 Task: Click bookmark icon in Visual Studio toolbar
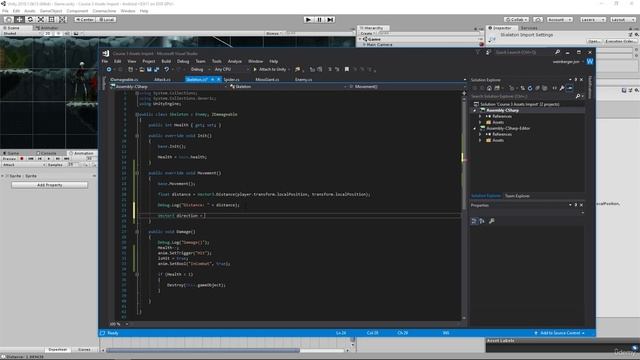pyautogui.click(x=347, y=69)
